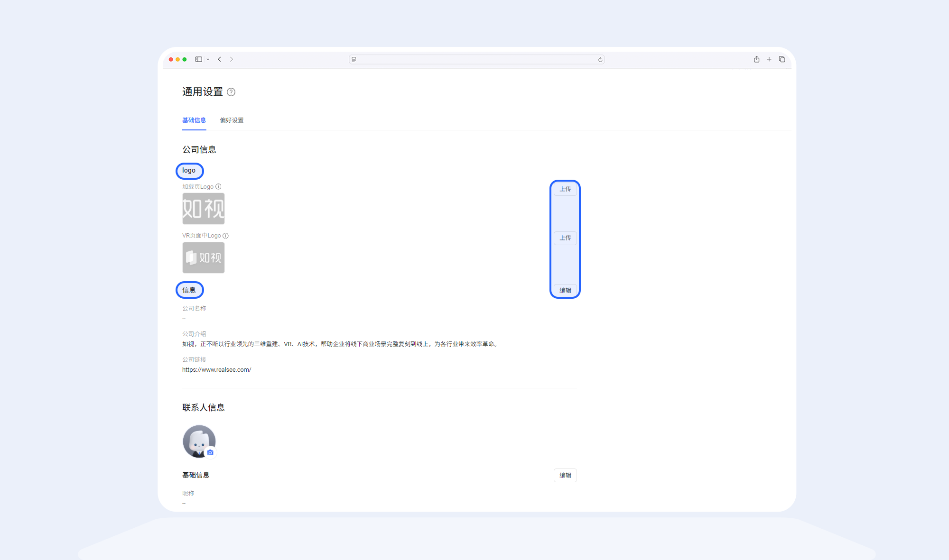Image resolution: width=949 pixels, height=560 pixels.
Task: Click the info icon next to VR页面中Logo
Action: [x=226, y=236]
